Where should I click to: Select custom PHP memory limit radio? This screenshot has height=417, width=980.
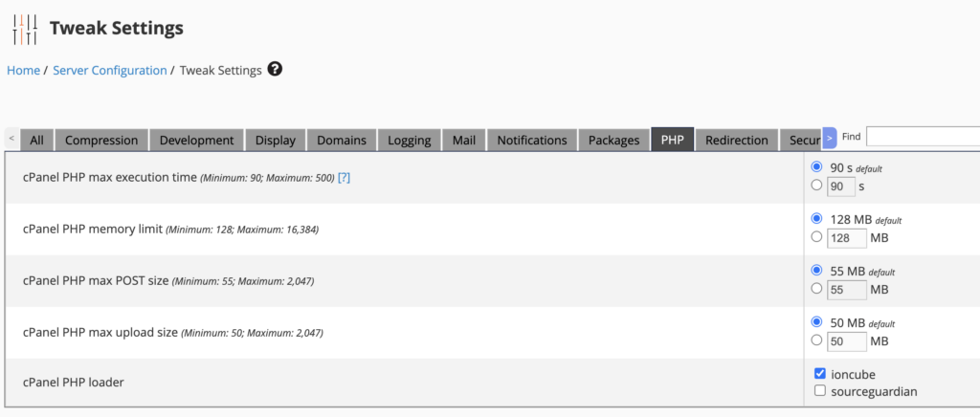816,236
